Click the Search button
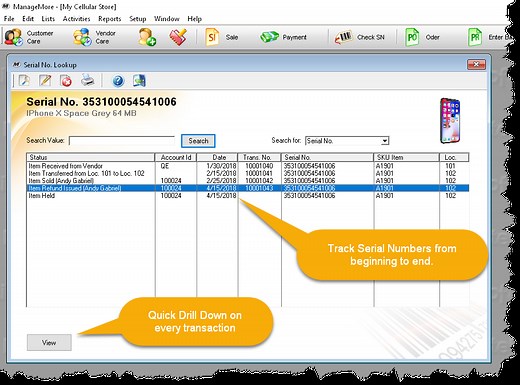The height and width of the screenshot is (385, 520). [198, 141]
